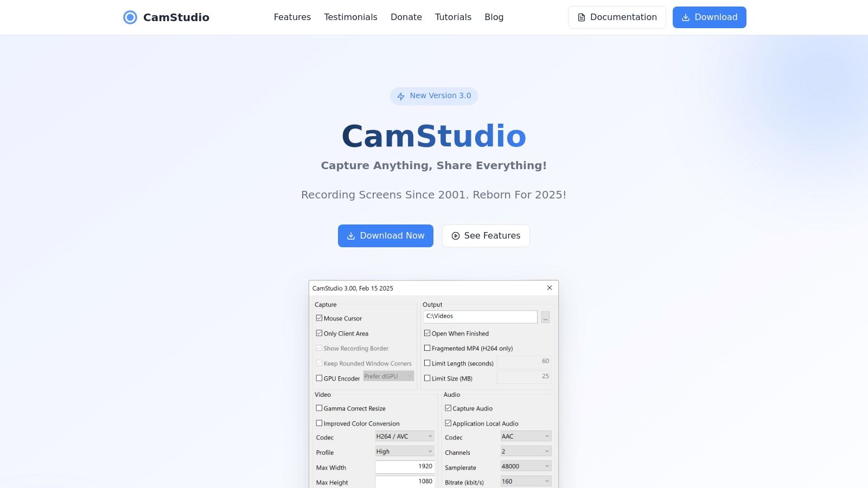Click the CamStudio logo icon
Viewport: 868px width, 488px height.
(x=130, y=17)
